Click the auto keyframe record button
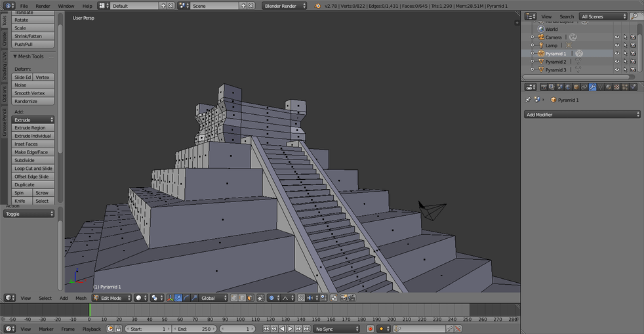644x334 pixels. (370, 329)
